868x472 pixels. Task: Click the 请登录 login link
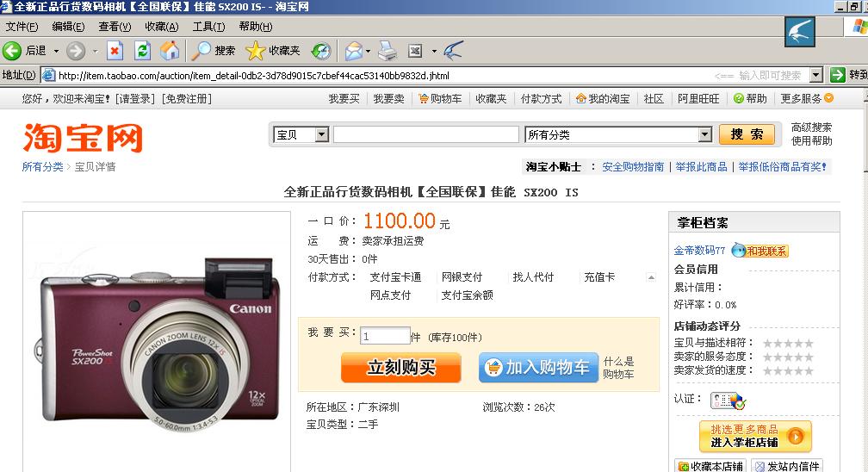(x=135, y=98)
